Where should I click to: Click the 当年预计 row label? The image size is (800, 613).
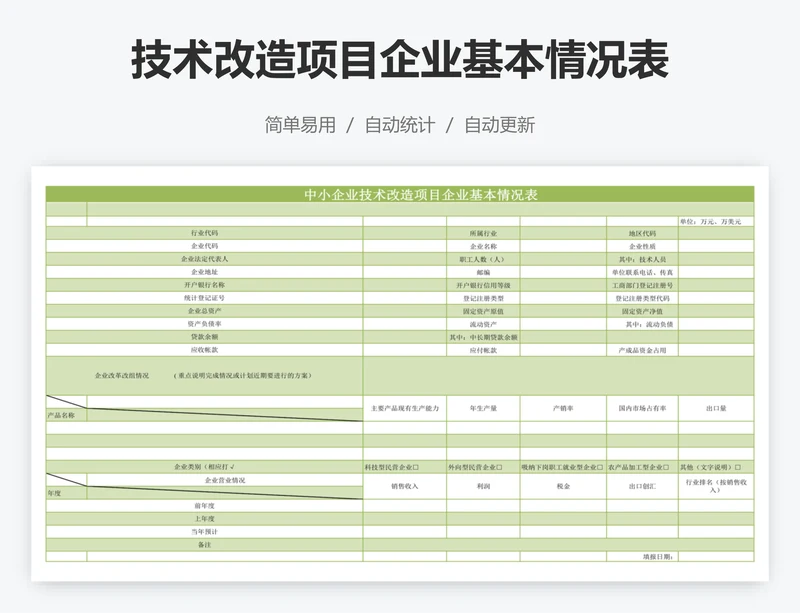[205, 531]
